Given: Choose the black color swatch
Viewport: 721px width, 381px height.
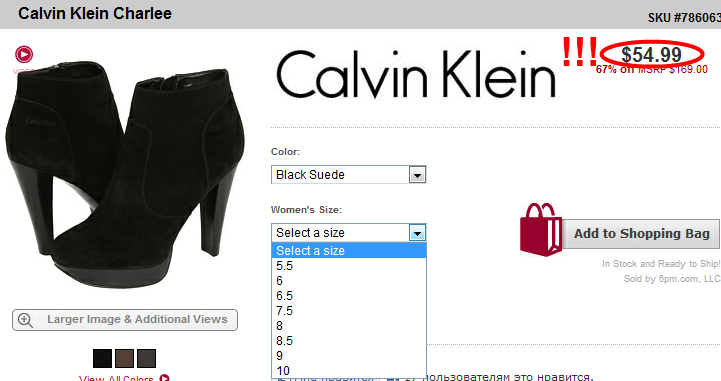Looking at the screenshot, I should point(102,358).
